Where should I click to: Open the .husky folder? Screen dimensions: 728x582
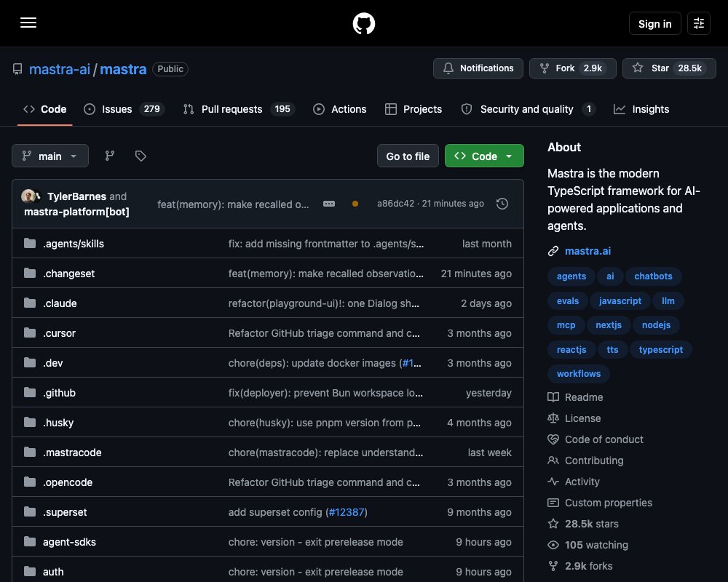click(58, 423)
